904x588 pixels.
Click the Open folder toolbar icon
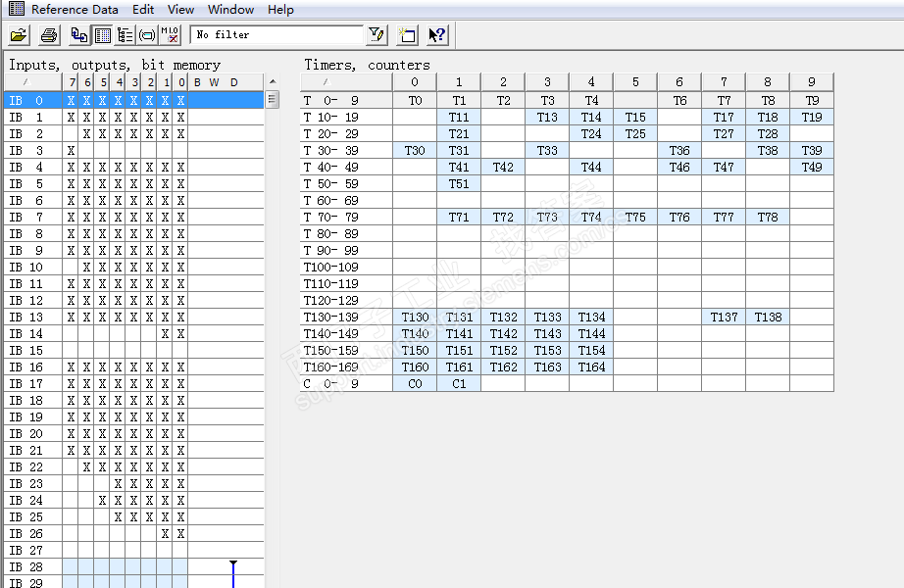click(19, 35)
